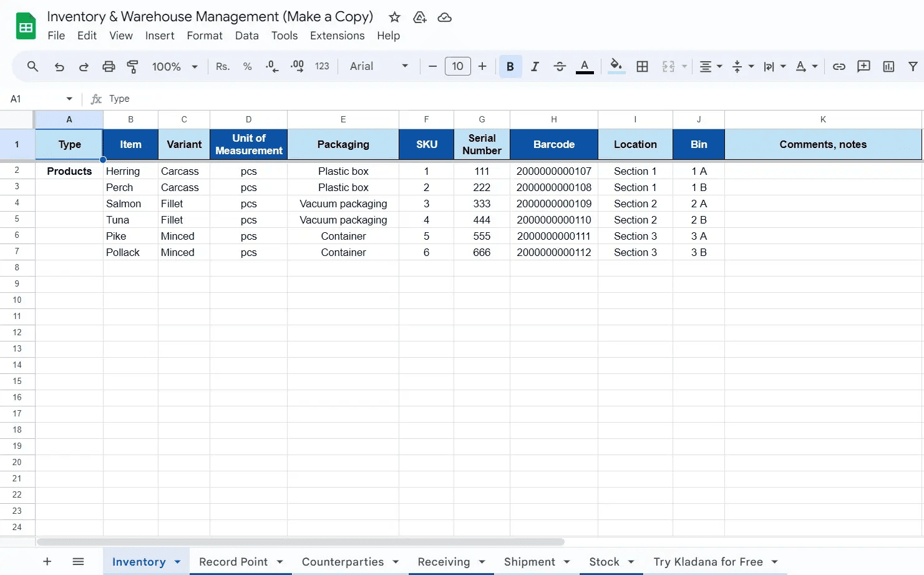Click the Insert link icon
The image size is (924, 575).
[839, 66]
